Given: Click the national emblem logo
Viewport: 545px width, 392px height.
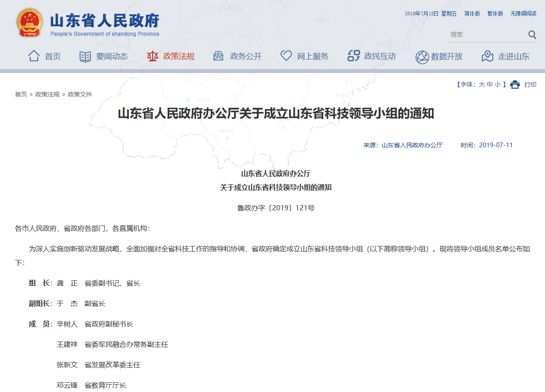Looking at the screenshot, I should (x=30, y=23).
